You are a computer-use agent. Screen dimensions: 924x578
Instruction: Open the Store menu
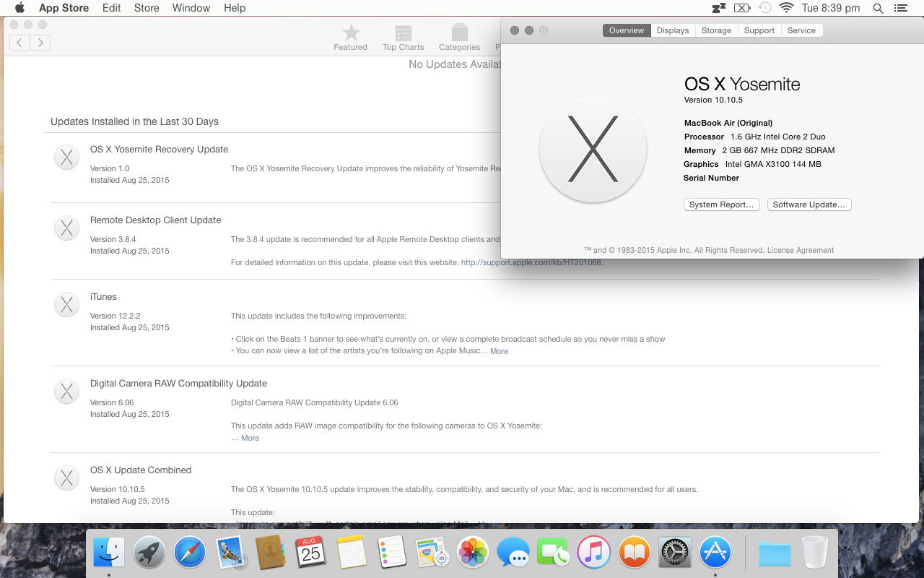(147, 8)
